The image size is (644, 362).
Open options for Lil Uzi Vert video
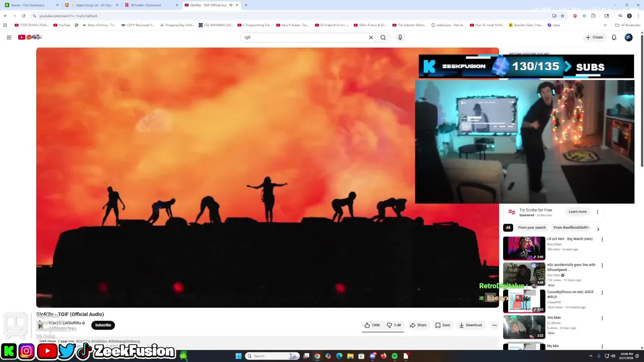(x=602, y=240)
